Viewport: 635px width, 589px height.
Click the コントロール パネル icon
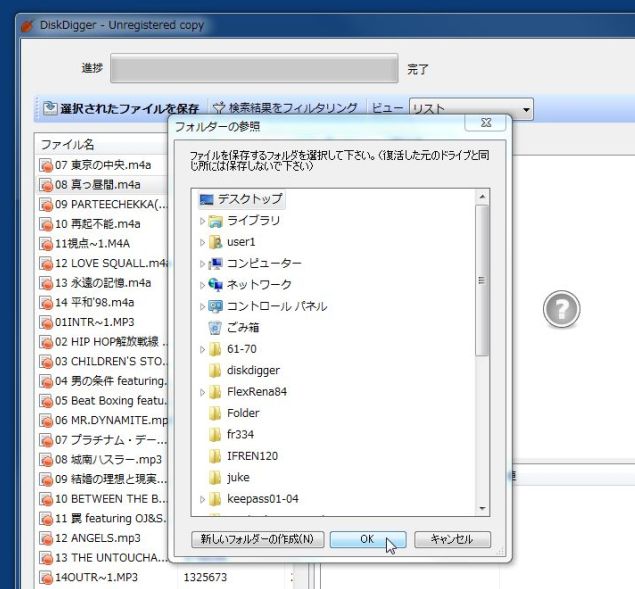point(215,306)
